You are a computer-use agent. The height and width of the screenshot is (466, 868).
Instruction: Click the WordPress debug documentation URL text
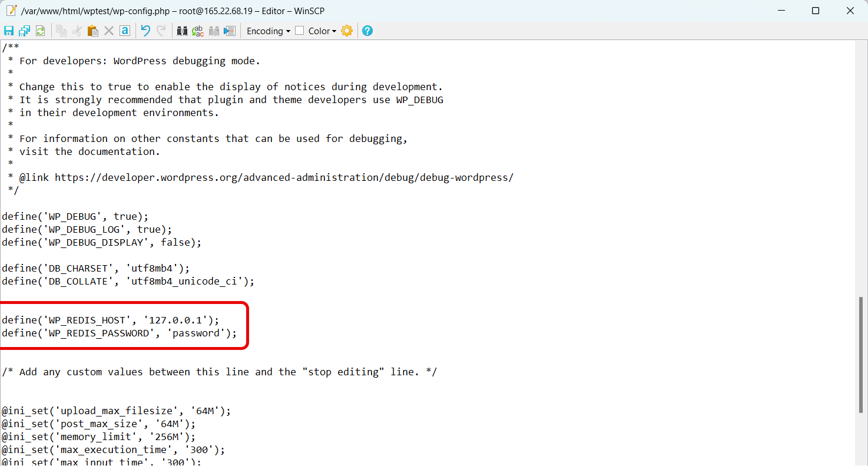(284, 177)
